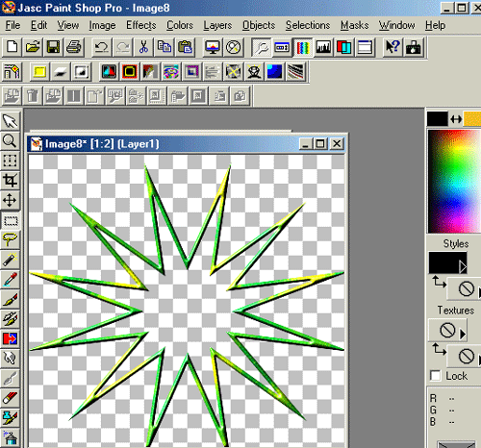
Task: Click the Save disk icon
Action: click(53, 47)
